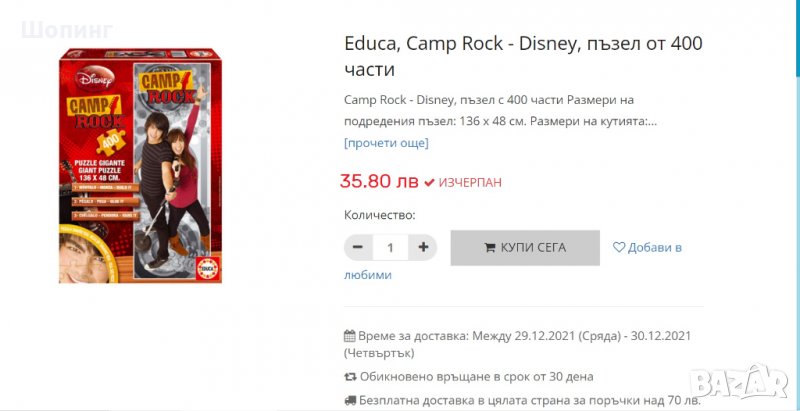Click the quantity input field
Viewport: 800px width, 411px height.
390,247
